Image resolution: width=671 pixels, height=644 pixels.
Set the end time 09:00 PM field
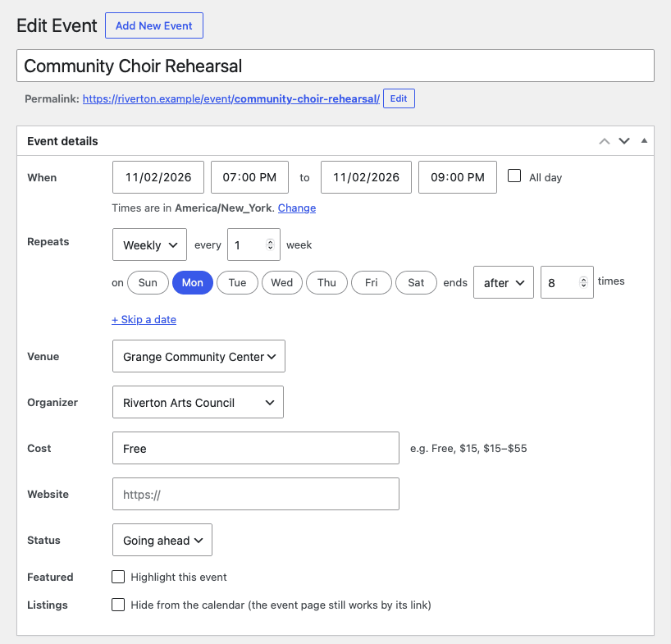[458, 177]
